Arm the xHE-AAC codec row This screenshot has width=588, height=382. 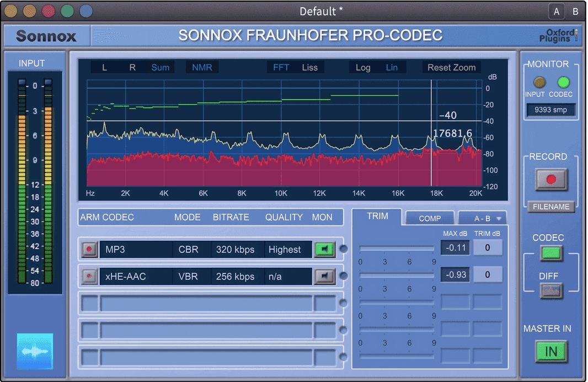pyautogui.click(x=89, y=276)
